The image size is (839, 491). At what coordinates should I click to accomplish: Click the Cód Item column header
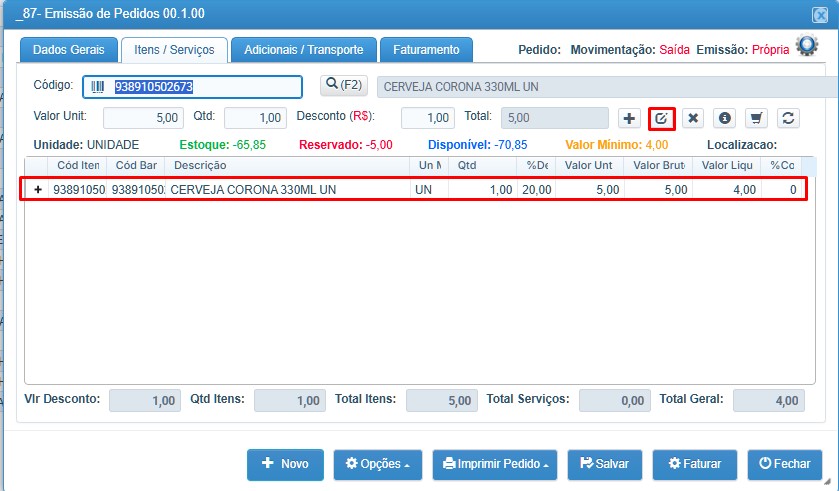[x=78, y=165]
